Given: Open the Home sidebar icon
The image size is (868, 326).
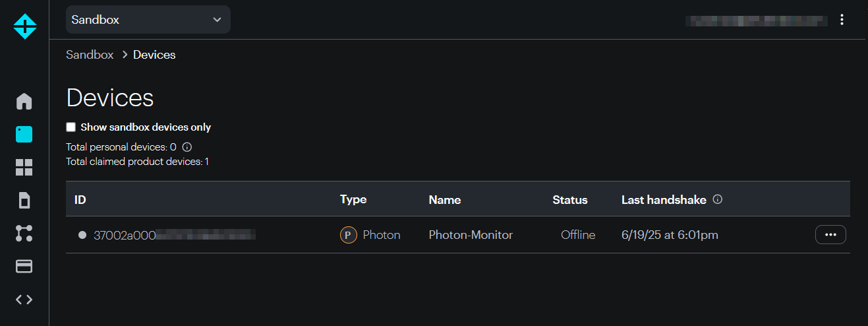Looking at the screenshot, I should tap(24, 101).
